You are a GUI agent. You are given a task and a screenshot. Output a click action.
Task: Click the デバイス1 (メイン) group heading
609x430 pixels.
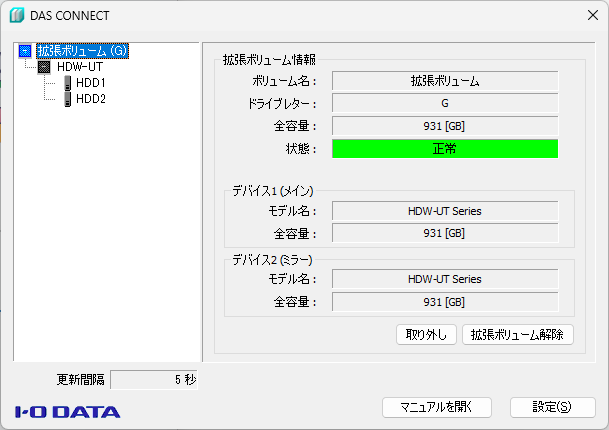(273, 191)
